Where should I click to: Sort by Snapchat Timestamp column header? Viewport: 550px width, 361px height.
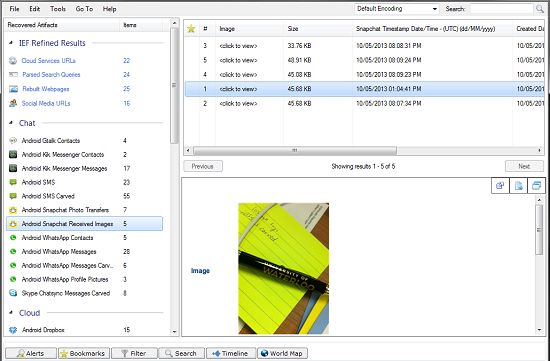point(432,29)
